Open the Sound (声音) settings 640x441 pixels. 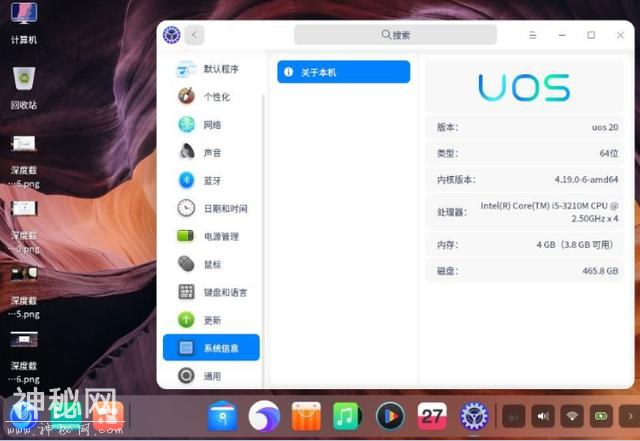[x=211, y=153]
